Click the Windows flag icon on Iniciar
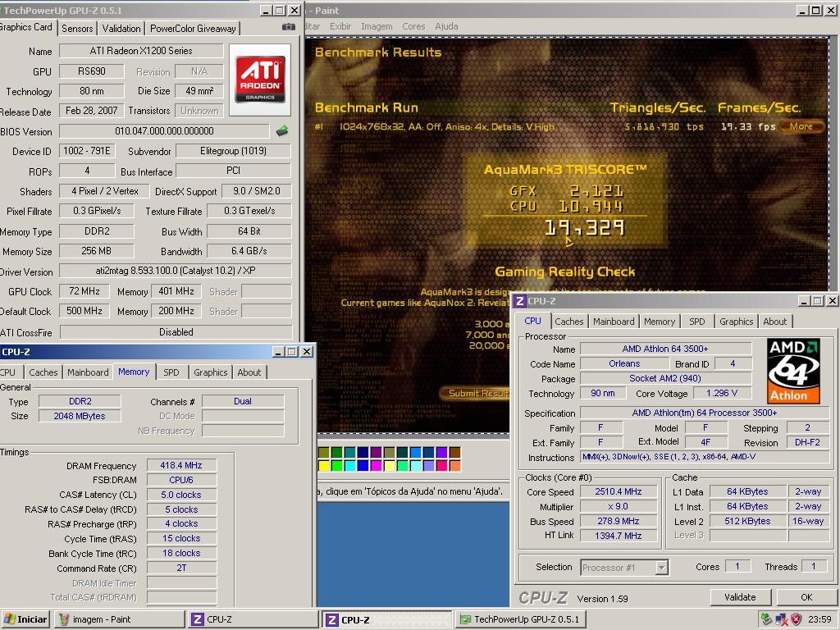Screen dimensions: 840x630 point(10,619)
